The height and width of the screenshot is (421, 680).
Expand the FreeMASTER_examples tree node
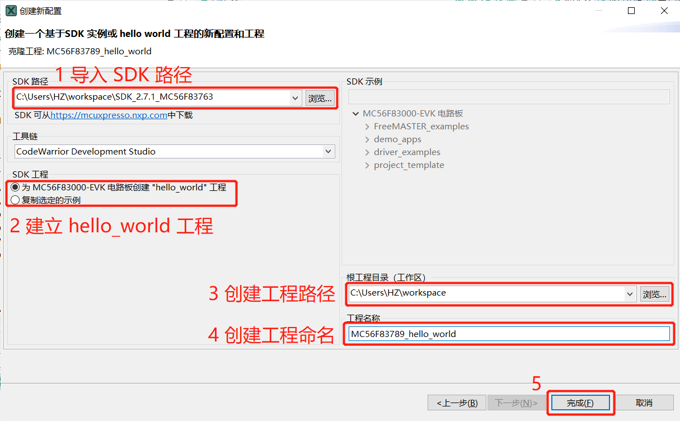367,127
